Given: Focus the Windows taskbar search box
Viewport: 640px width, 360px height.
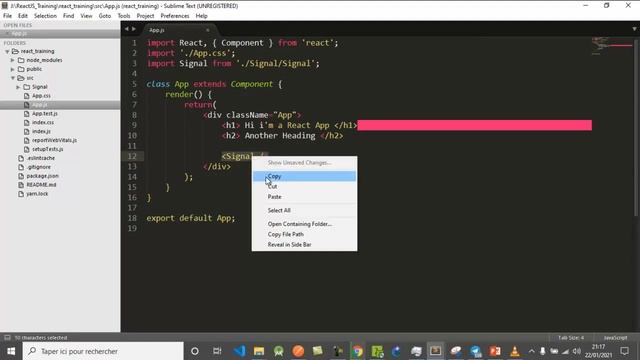Looking at the screenshot, I should point(103,351).
